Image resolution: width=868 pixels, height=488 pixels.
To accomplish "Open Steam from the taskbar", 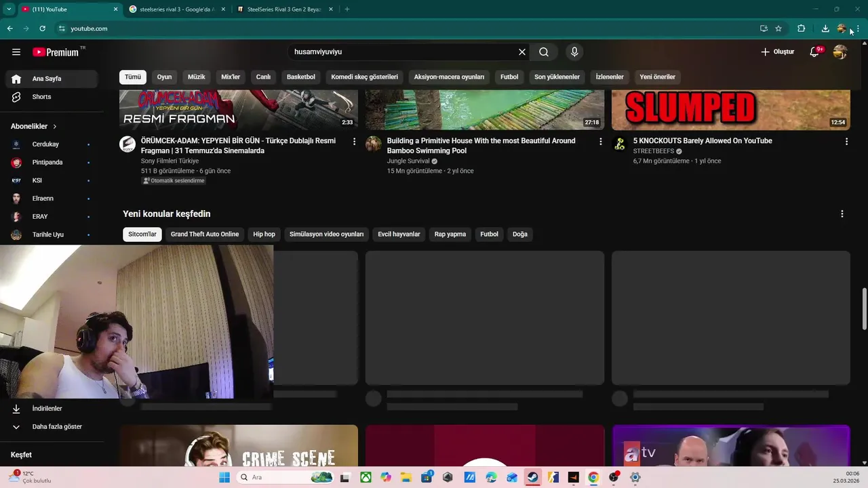I will pyautogui.click(x=532, y=477).
